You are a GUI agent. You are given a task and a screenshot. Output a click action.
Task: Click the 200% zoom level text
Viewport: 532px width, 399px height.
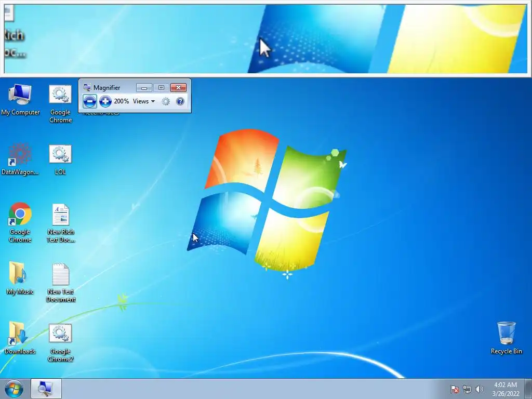[x=122, y=101]
